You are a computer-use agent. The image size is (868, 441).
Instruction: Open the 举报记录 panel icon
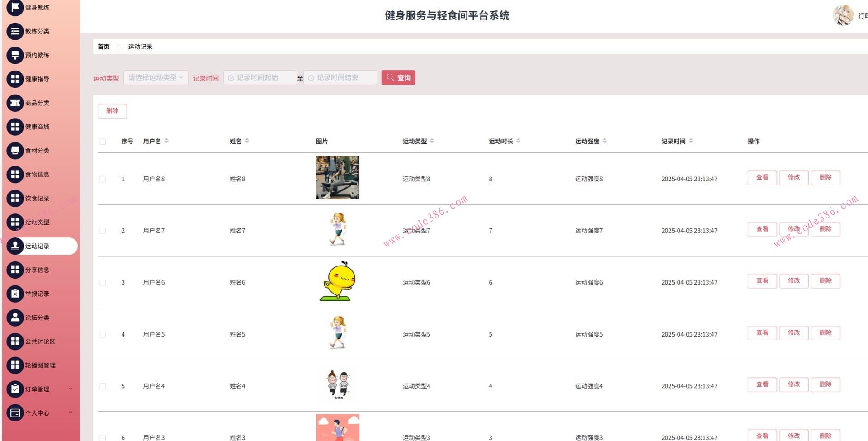pos(15,294)
